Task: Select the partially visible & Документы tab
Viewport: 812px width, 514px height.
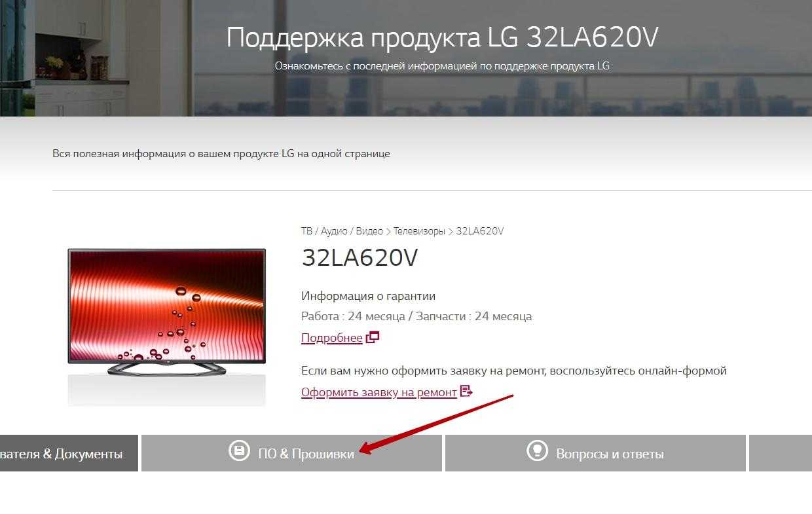Action: (x=69, y=453)
